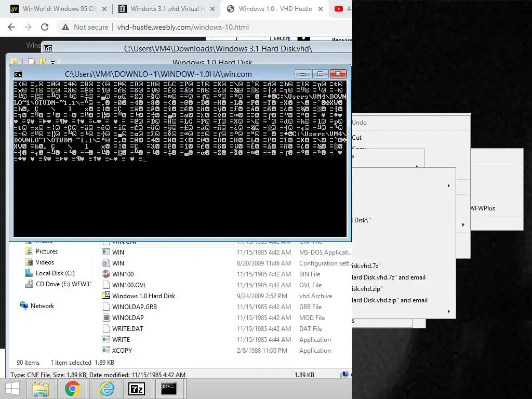Choose Undo in the context menu
Screen dimensions: 532x399
(x=360, y=123)
